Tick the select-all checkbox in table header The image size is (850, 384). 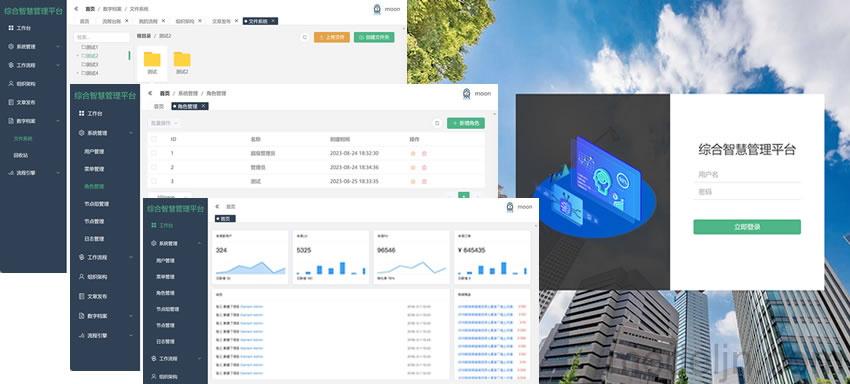[154, 139]
